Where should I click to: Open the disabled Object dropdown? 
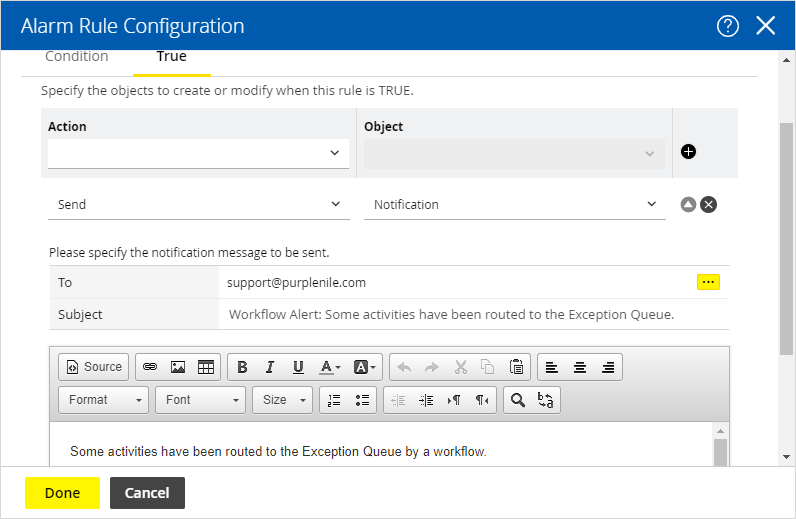click(514, 153)
